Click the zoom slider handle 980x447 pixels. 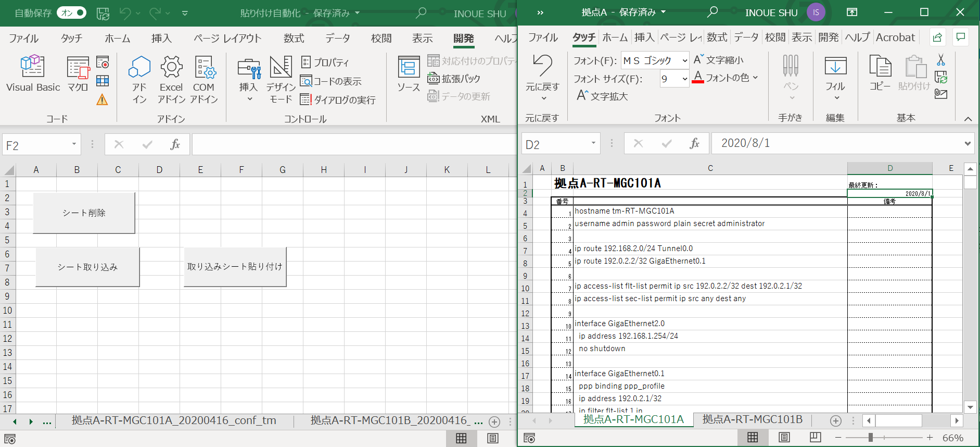870,438
